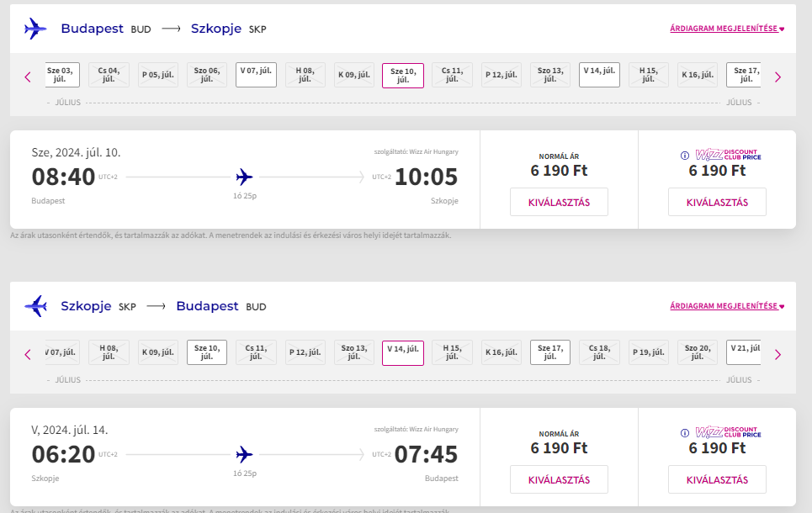The height and width of the screenshot is (513, 812).
Task: Select return date V 21, júl.
Action: point(744,352)
